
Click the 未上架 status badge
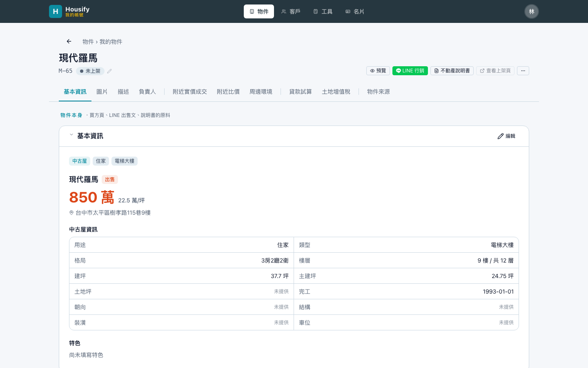click(90, 71)
